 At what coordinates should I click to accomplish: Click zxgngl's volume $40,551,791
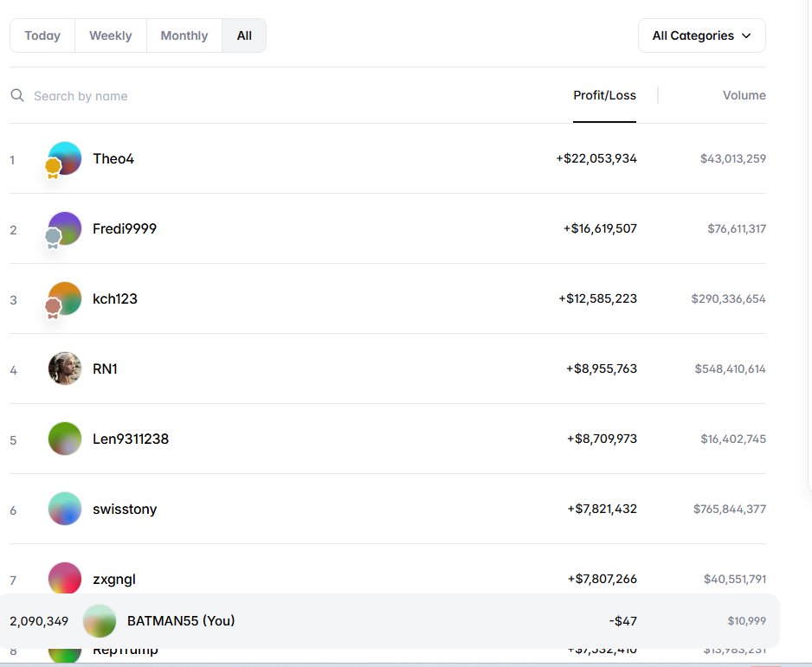pos(735,579)
